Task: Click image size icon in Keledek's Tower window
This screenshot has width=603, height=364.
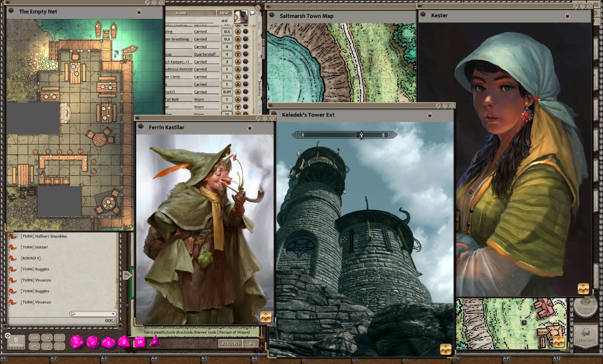Action: pyautogui.click(x=446, y=349)
